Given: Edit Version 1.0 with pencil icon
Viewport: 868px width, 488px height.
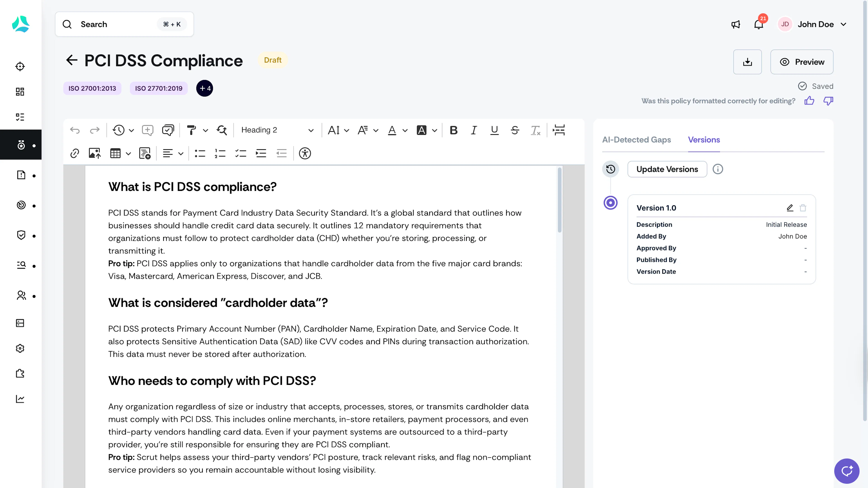Looking at the screenshot, I should (790, 208).
